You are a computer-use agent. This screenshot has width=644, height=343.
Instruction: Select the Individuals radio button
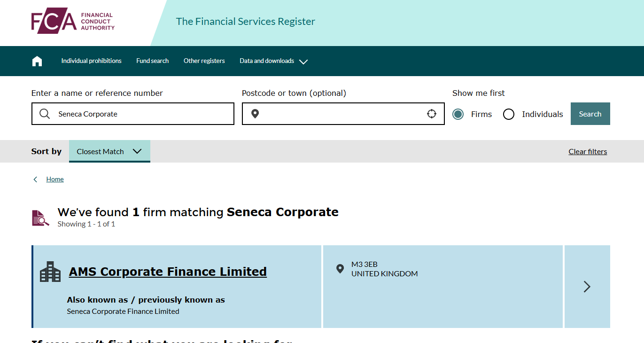(x=509, y=114)
